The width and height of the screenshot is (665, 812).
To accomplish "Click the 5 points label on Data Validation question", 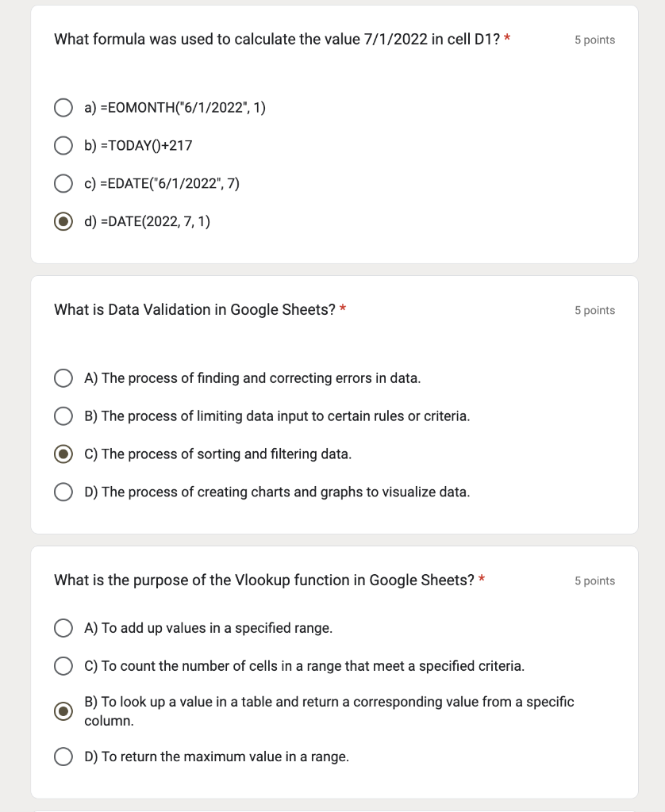I will pos(594,310).
